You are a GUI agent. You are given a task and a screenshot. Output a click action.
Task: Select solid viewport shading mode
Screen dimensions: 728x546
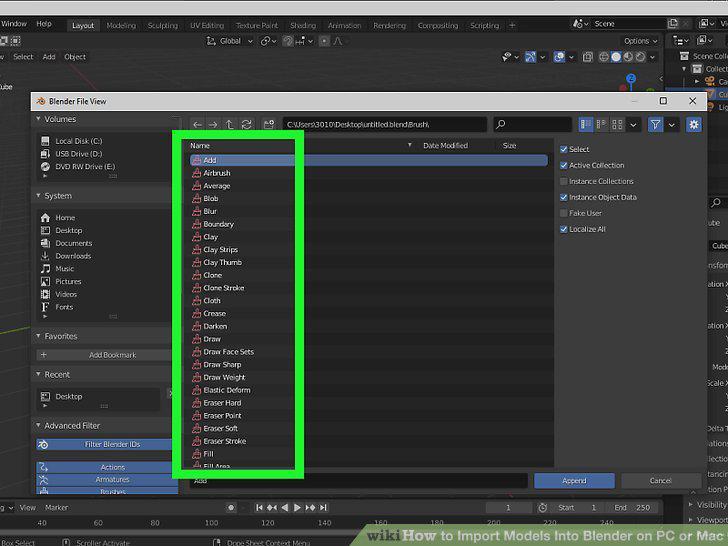pyautogui.click(x=616, y=57)
